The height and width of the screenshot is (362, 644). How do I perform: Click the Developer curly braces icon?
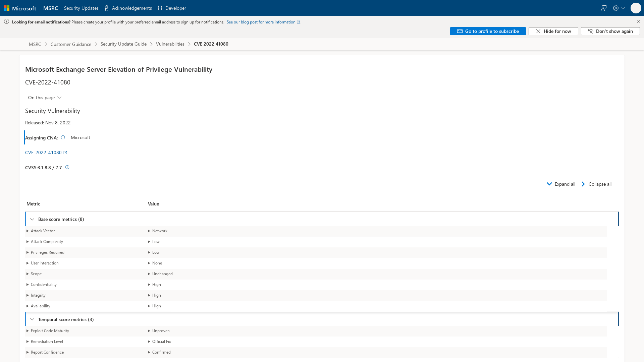(160, 8)
